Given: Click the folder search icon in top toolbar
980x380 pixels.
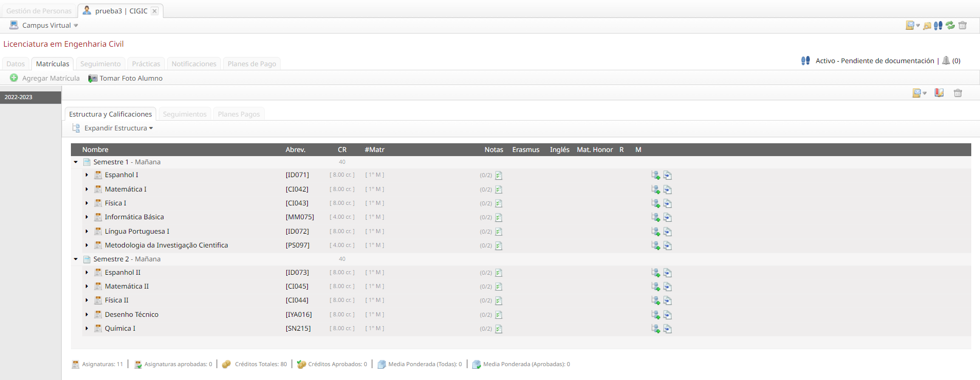Looking at the screenshot, I should tap(927, 26).
